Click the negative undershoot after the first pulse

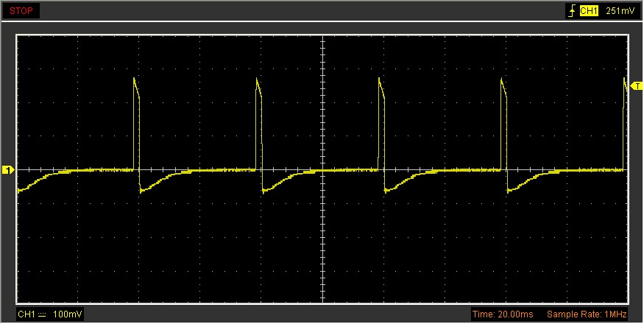(143, 190)
